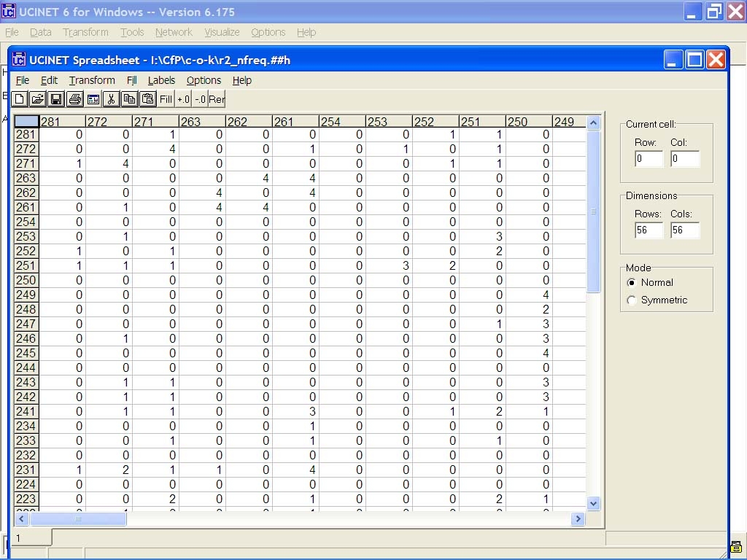Click the +.0 increase decimals button
This screenshot has width=747, height=560.
[x=183, y=99]
